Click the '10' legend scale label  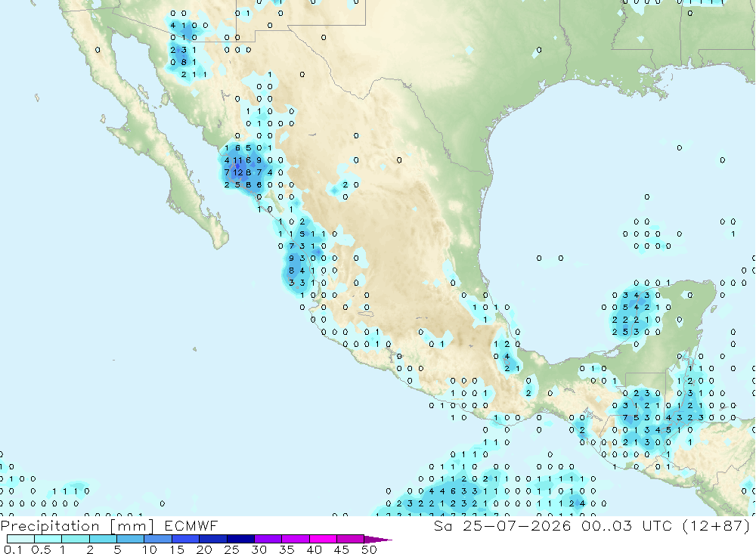(x=150, y=549)
